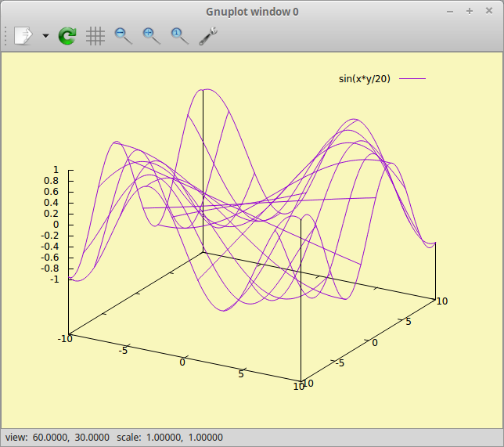The height and width of the screenshot is (447, 504).
Task: Maximize the Gnuplot window
Action: 469,11
